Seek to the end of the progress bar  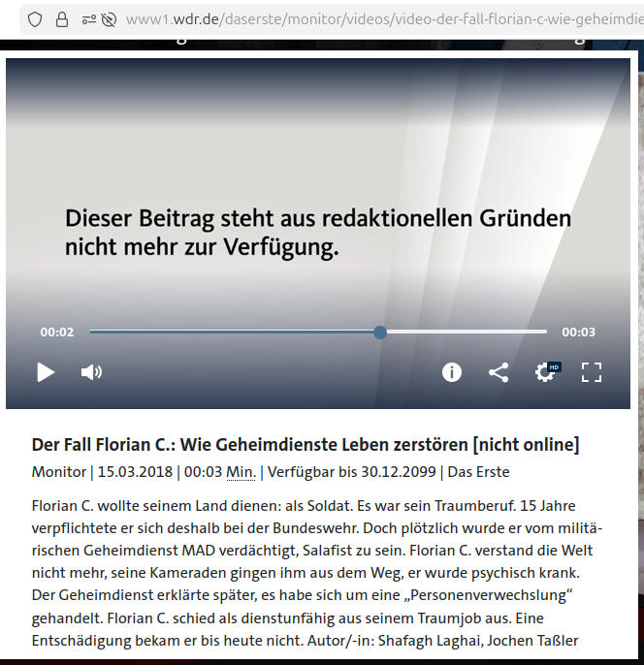(x=545, y=332)
